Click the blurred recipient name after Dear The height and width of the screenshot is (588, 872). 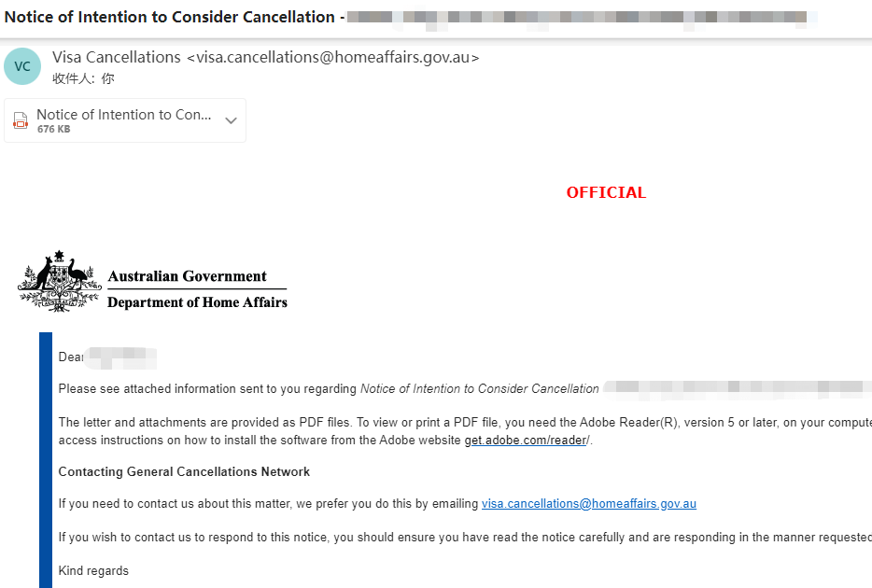click(122, 357)
